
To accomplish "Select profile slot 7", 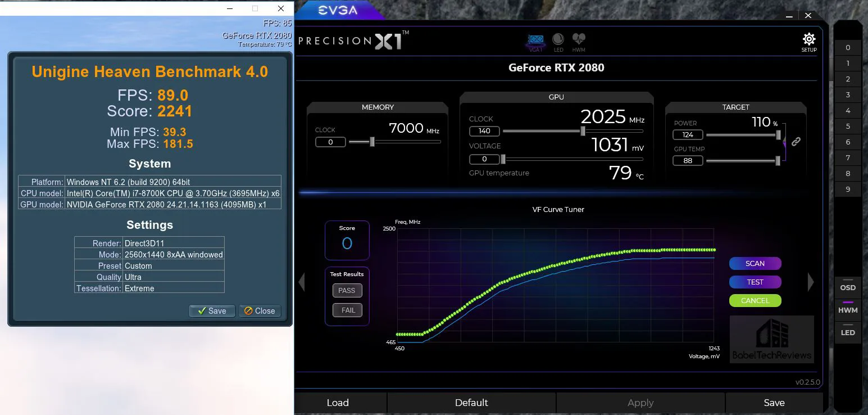I will (x=848, y=158).
